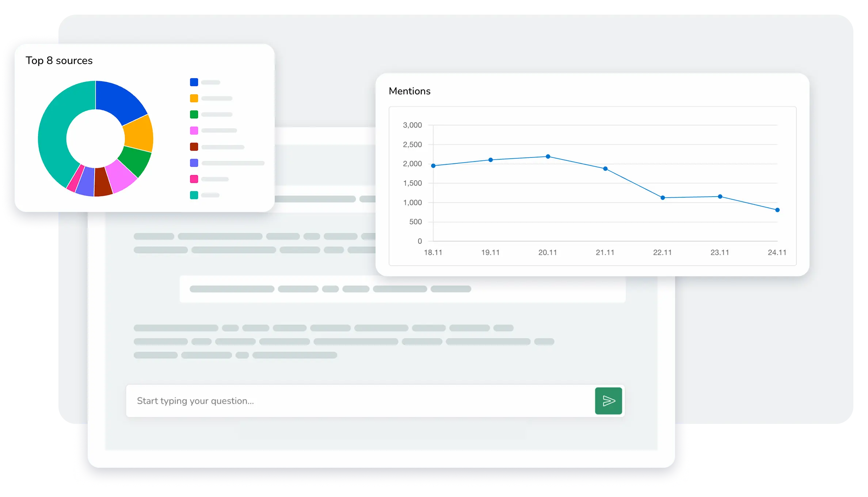Click the Top 8 sources title

59,60
